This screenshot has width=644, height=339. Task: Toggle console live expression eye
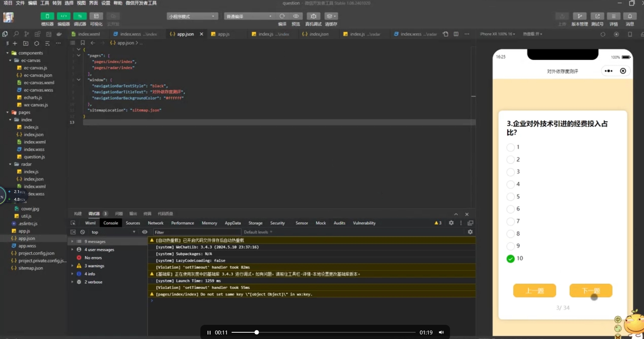145,232
